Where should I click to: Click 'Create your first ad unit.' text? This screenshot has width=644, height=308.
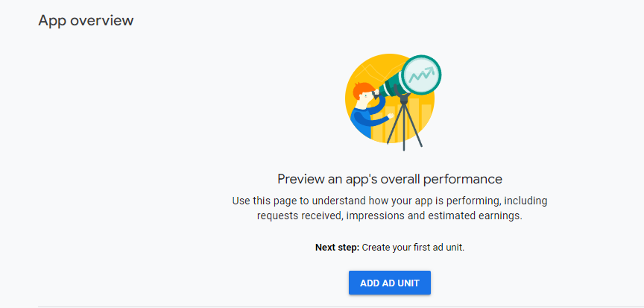click(413, 248)
